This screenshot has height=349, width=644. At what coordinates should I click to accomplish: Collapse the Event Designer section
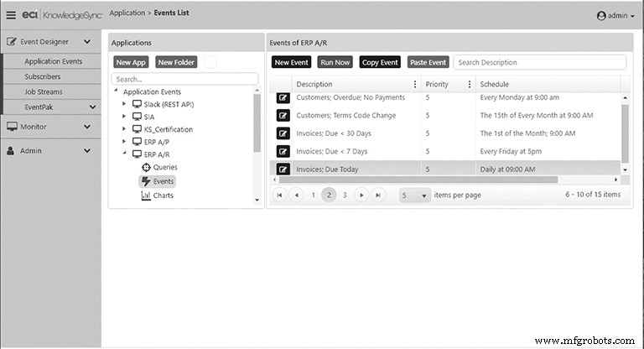point(87,41)
